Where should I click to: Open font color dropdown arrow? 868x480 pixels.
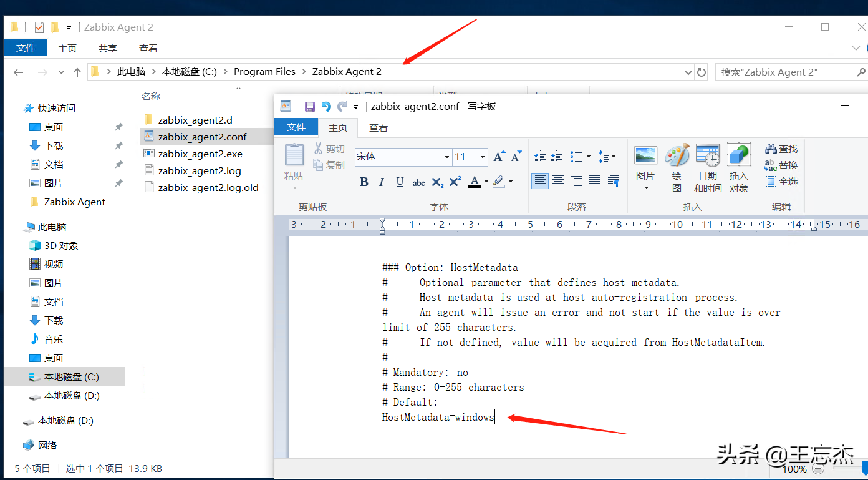coord(486,182)
